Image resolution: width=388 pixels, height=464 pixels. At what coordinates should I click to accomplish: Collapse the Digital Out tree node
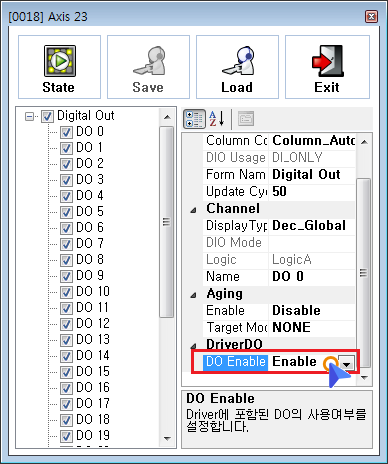pos(29,116)
